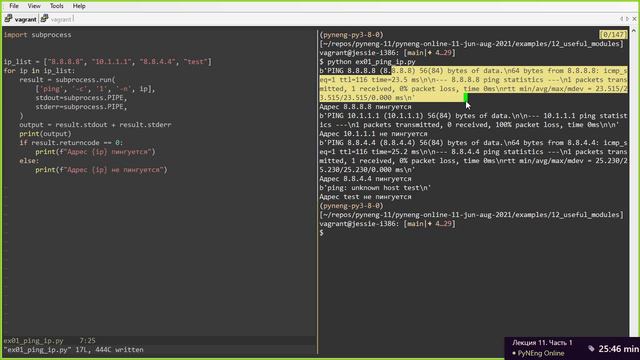The width and height of the screenshot is (640, 360).
Task: Click the ip_list assignment line
Action: 108,62
